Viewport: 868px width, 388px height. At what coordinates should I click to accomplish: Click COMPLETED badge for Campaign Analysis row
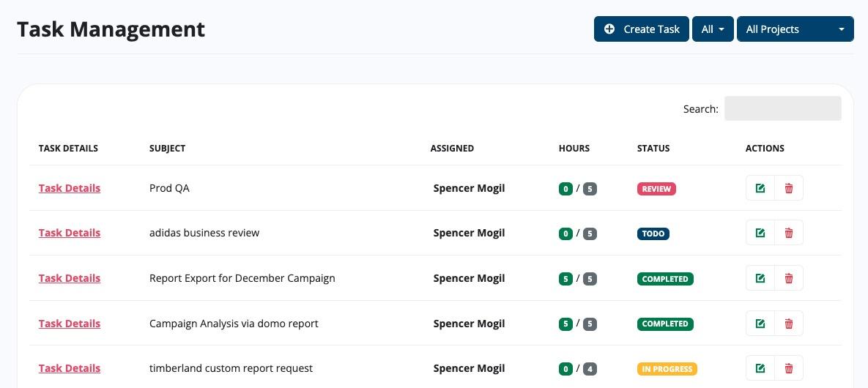(x=665, y=324)
